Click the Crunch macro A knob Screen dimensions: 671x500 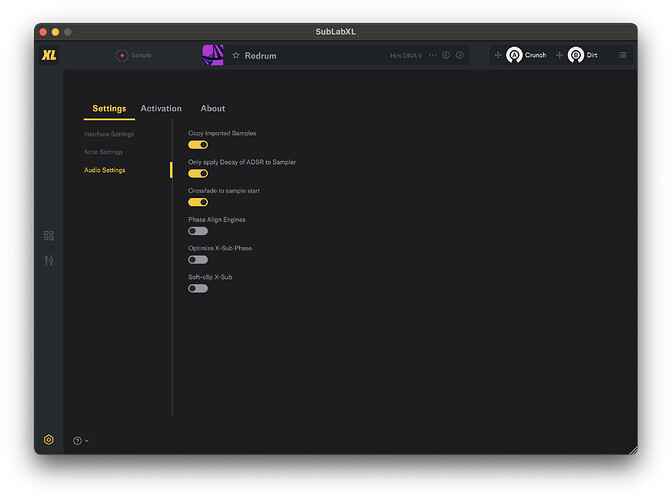(x=514, y=55)
